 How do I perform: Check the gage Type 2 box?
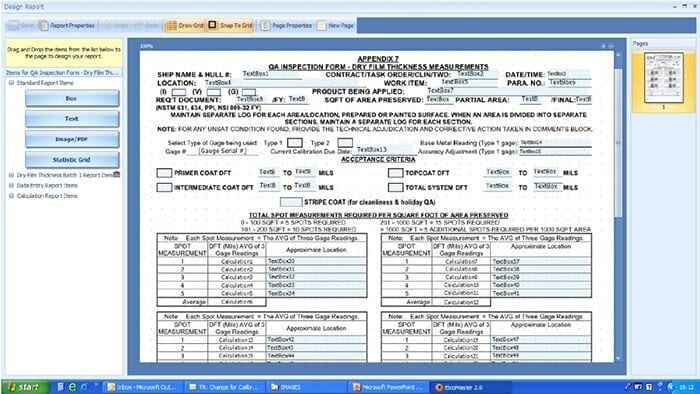click(x=345, y=143)
